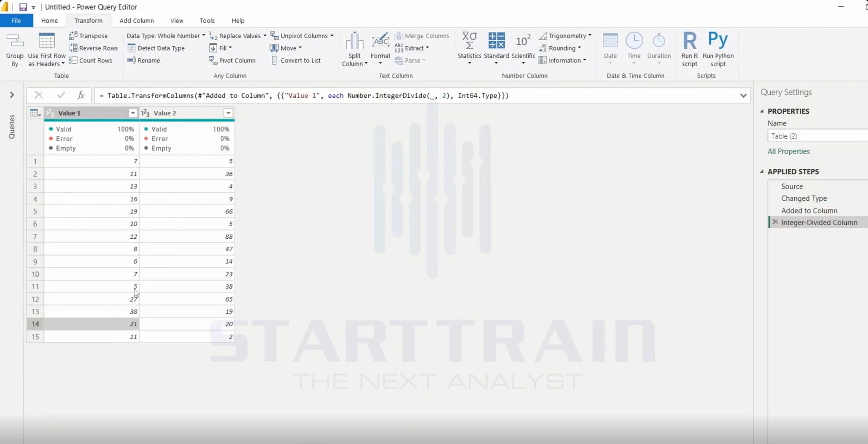This screenshot has width=868, height=444.
Task: Click Reverse Rows
Action: click(x=93, y=48)
